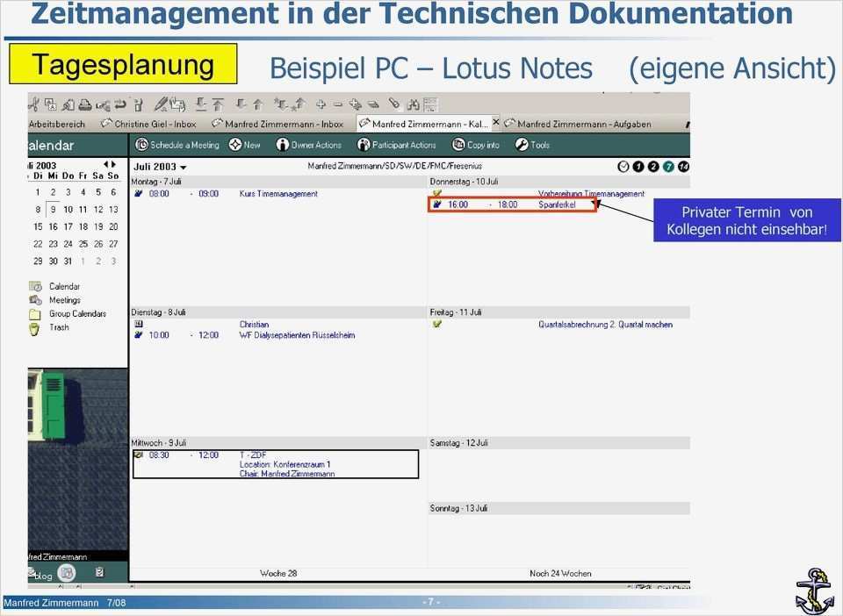Open Manfred Zimmermann - Inbox tab
Image resolution: width=843 pixels, height=616 pixels.
[x=278, y=124]
